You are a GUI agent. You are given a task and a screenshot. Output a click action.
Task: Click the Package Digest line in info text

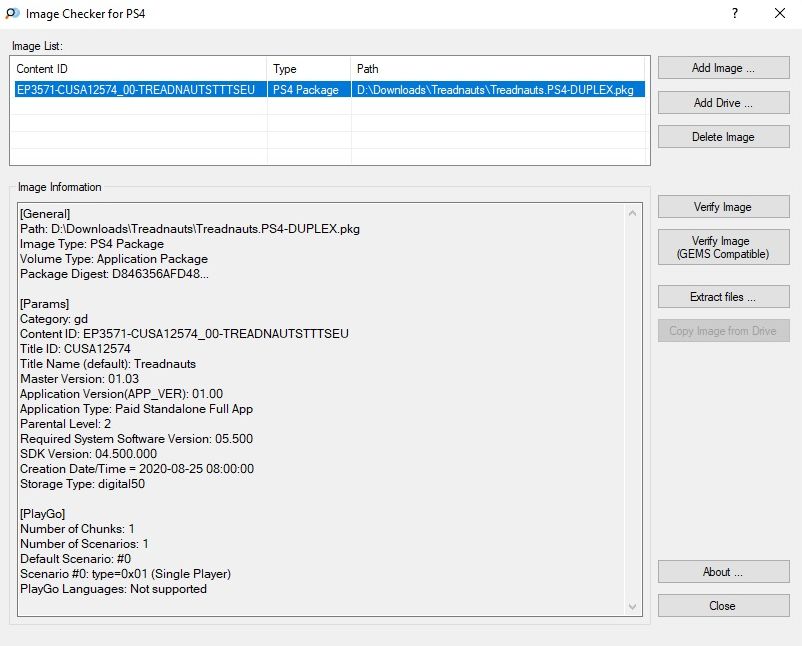114,274
